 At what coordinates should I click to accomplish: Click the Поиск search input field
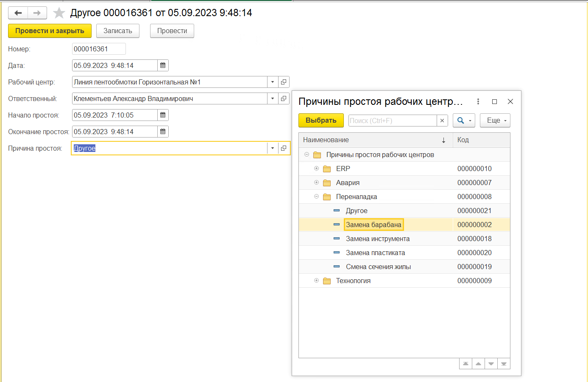click(393, 121)
